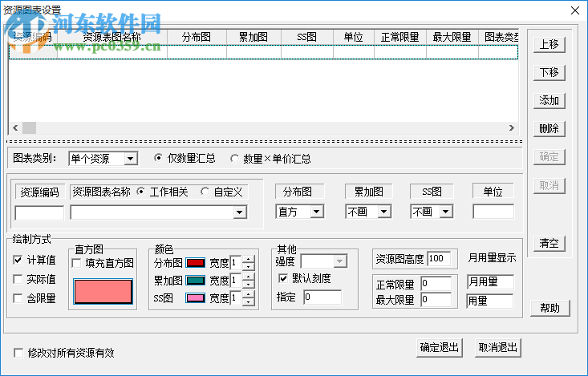Pick the 分布图 red color swatch
The height and width of the screenshot is (376, 588).
click(x=196, y=263)
